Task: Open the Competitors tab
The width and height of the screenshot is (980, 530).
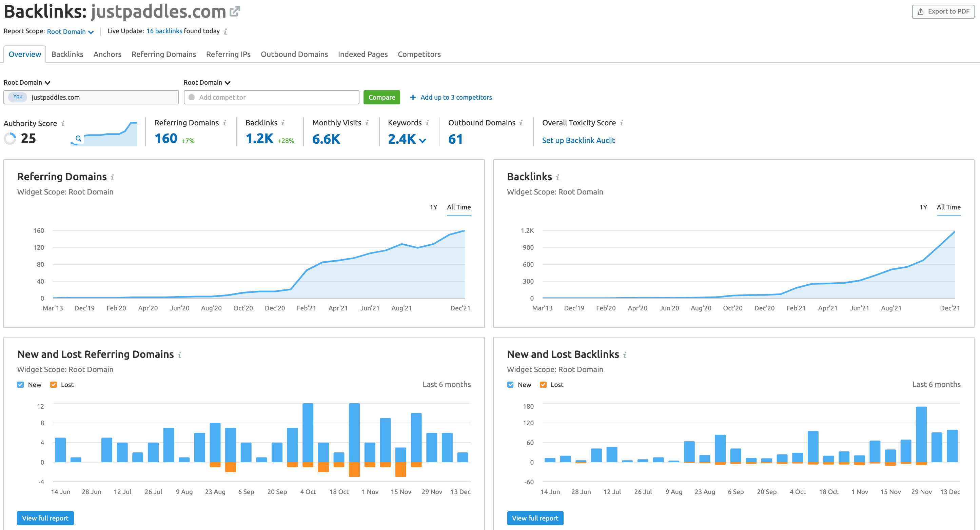Action: 419,54
